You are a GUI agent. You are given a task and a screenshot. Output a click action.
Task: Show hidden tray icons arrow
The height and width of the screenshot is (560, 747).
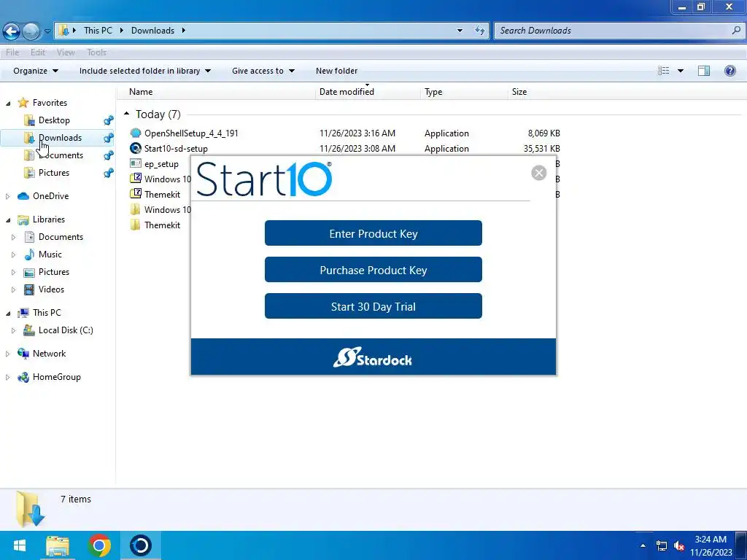click(643, 545)
